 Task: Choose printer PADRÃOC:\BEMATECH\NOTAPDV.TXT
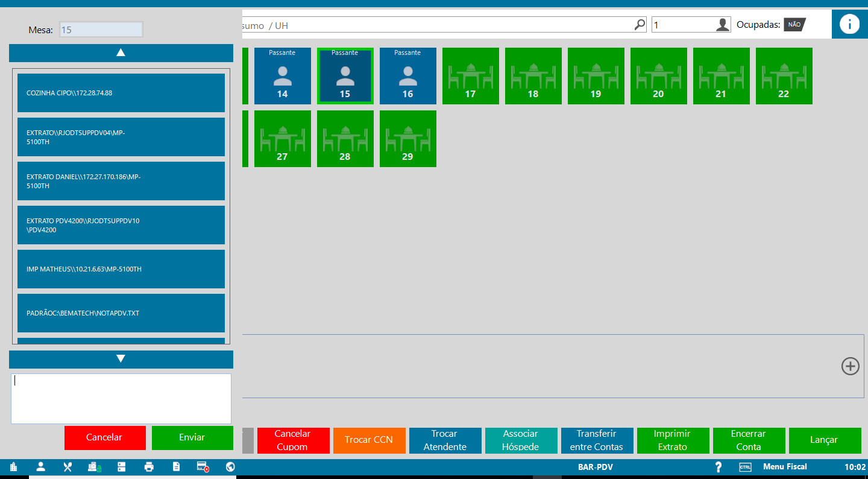(121, 313)
